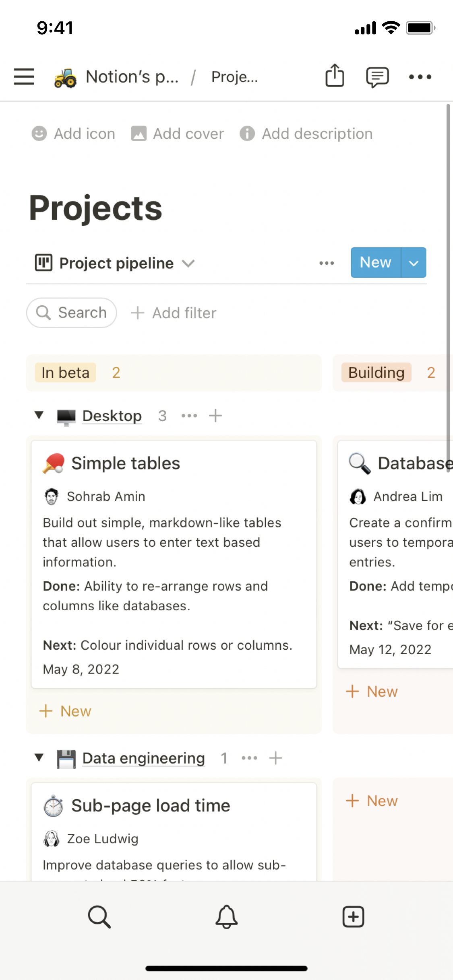Open Data engineering group options dots
453x980 pixels.
(249, 758)
